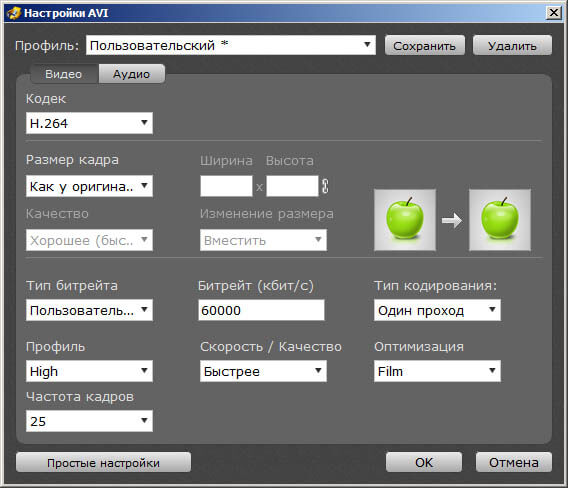
Task: Click the app icon in the title bar
Action: (x=14, y=13)
